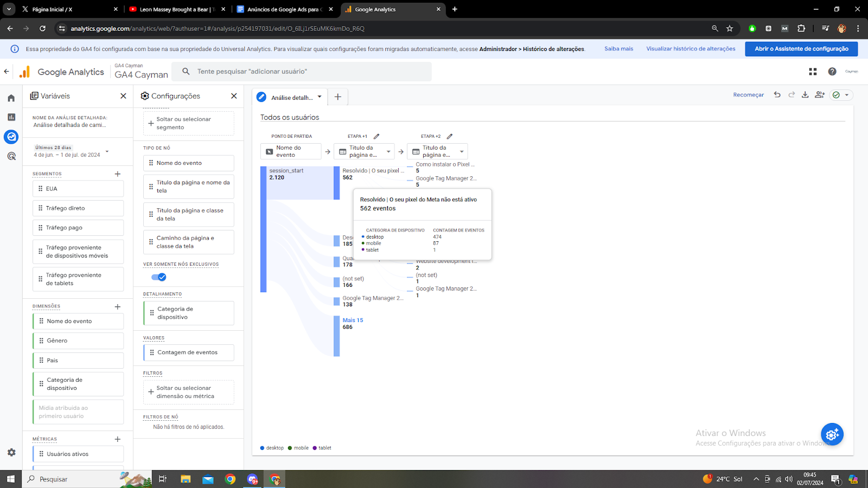Download the exploration data
868x488 pixels.
tap(805, 94)
